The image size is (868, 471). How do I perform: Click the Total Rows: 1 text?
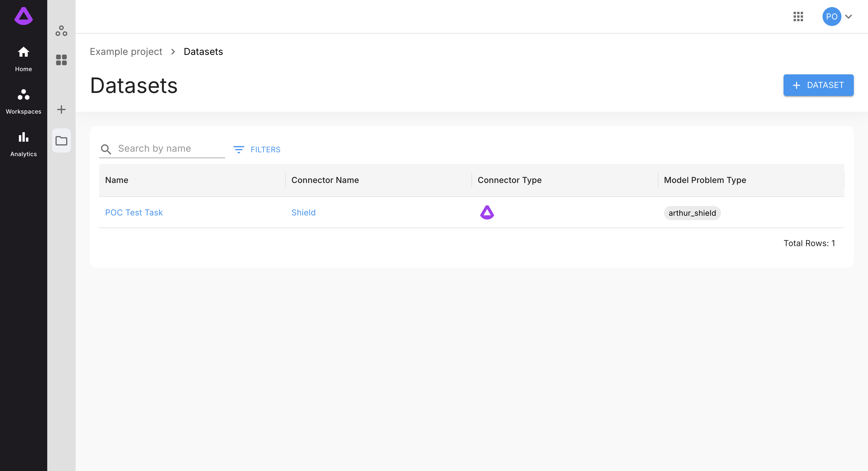[x=809, y=243]
